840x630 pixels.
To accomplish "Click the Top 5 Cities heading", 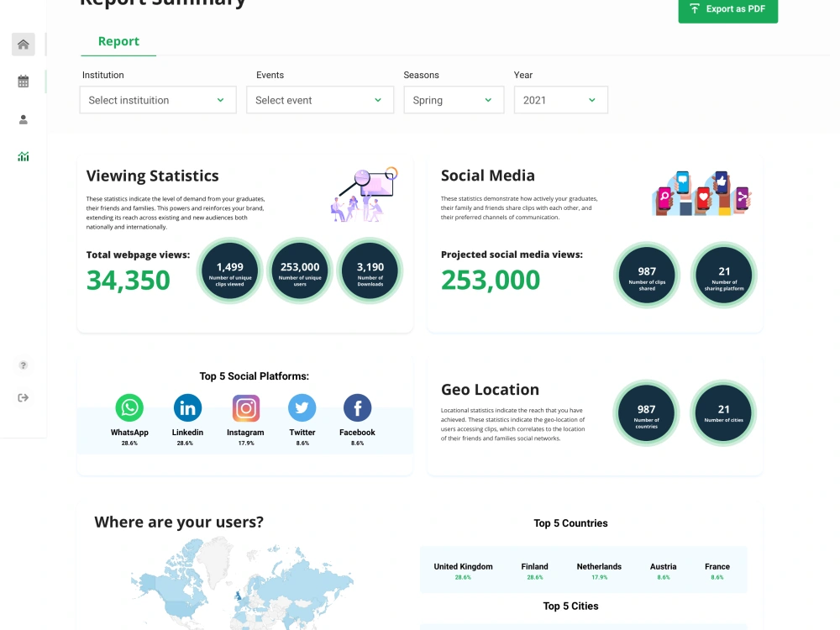I will click(570, 606).
